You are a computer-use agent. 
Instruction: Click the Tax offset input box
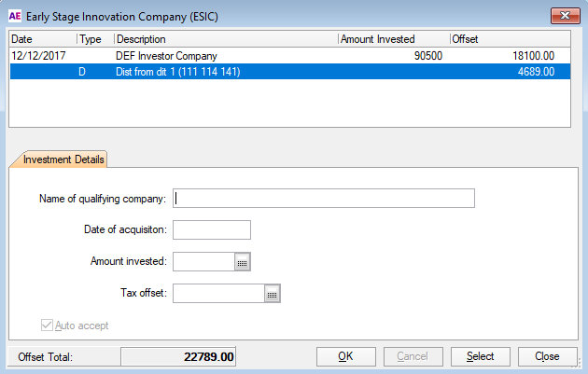click(x=218, y=294)
